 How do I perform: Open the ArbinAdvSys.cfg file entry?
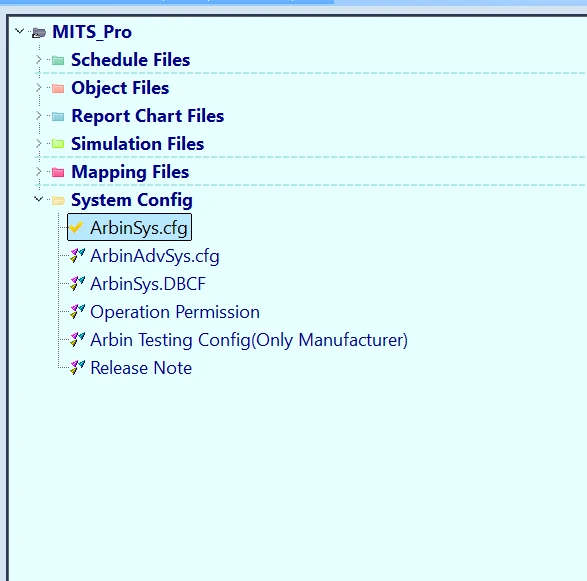(155, 256)
